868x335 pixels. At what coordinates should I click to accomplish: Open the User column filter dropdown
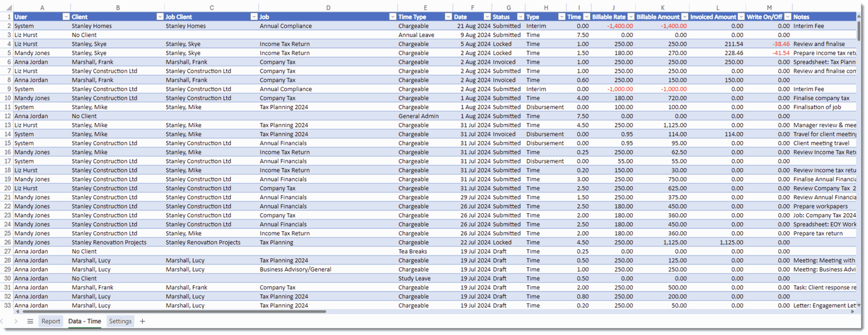[x=66, y=17]
